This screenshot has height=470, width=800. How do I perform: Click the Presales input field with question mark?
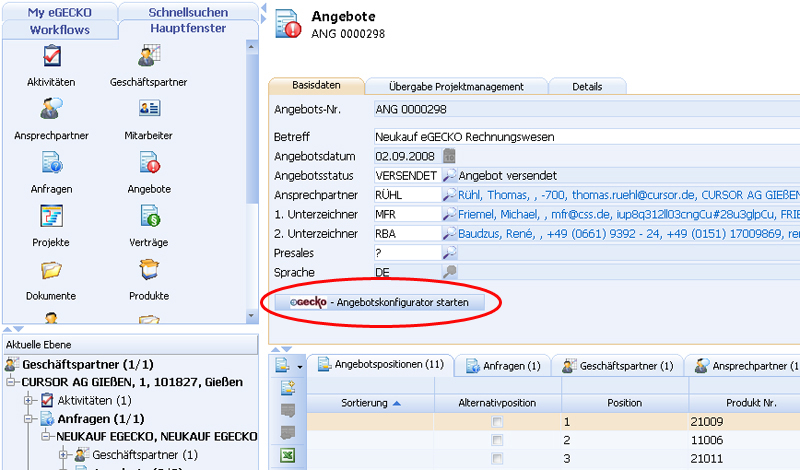click(408, 253)
